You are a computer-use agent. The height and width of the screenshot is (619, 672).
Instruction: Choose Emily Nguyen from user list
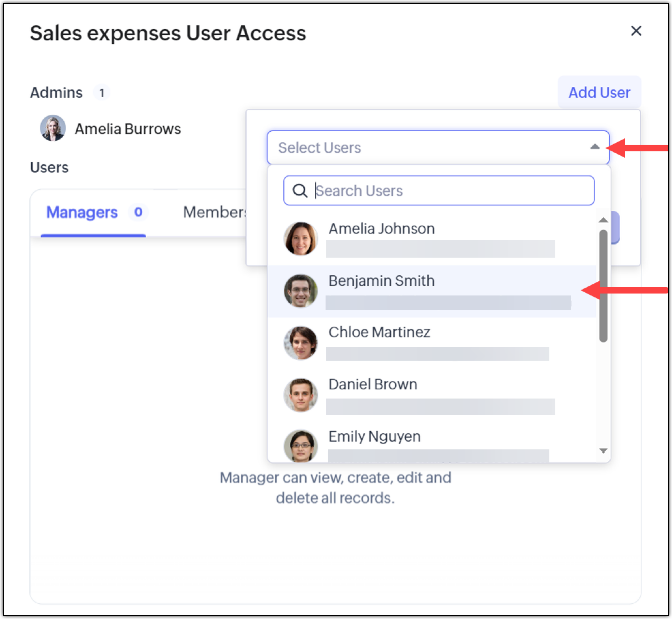[x=374, y=437]
